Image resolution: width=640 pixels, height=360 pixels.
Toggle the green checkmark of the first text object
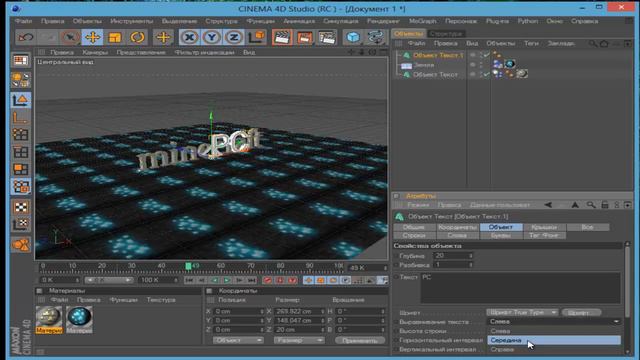[x=486, y=55]
